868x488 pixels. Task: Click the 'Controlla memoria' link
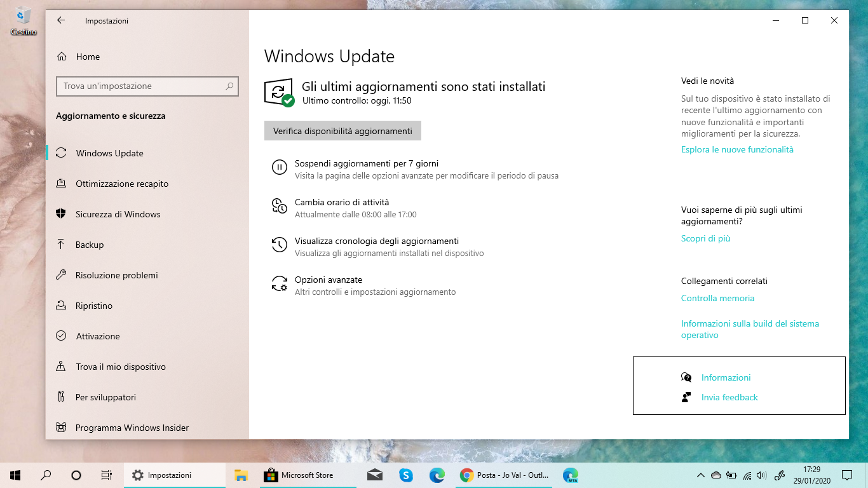click(717, 299)
